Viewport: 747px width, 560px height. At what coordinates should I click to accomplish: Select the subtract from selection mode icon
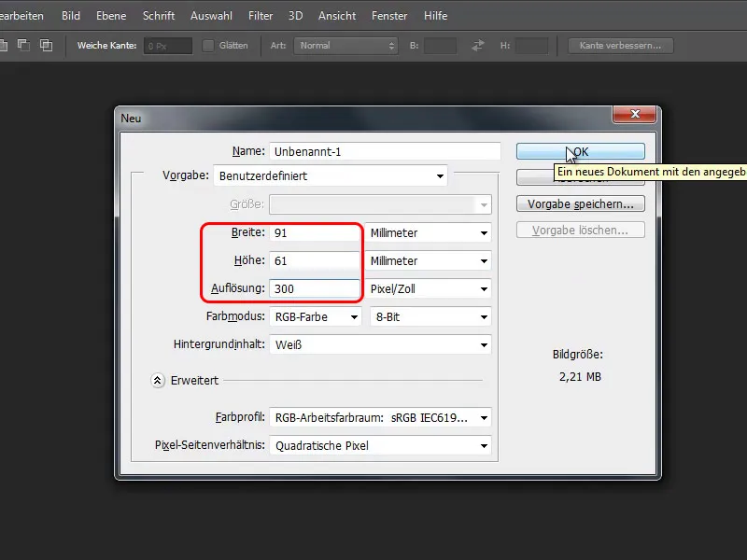pyautogui.click(x=23, y=43)
